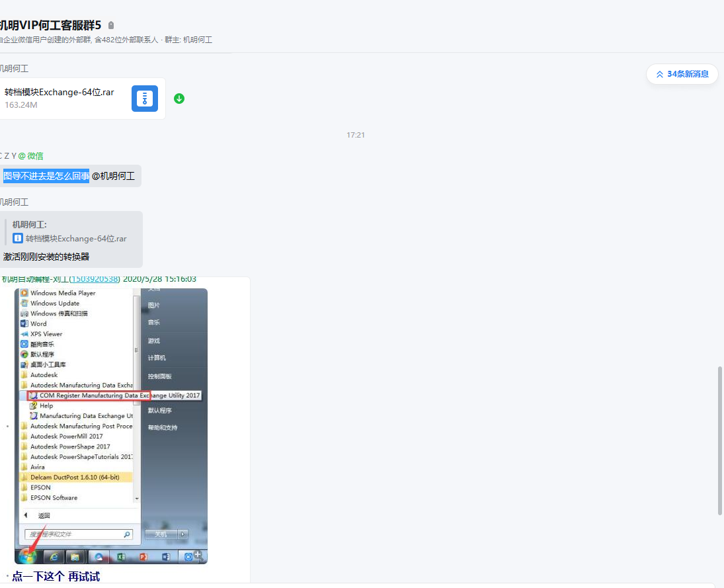Screen dimensions: 724x588
Task: Click sender name 机明何工 above the file card
Action: [15, 68]
